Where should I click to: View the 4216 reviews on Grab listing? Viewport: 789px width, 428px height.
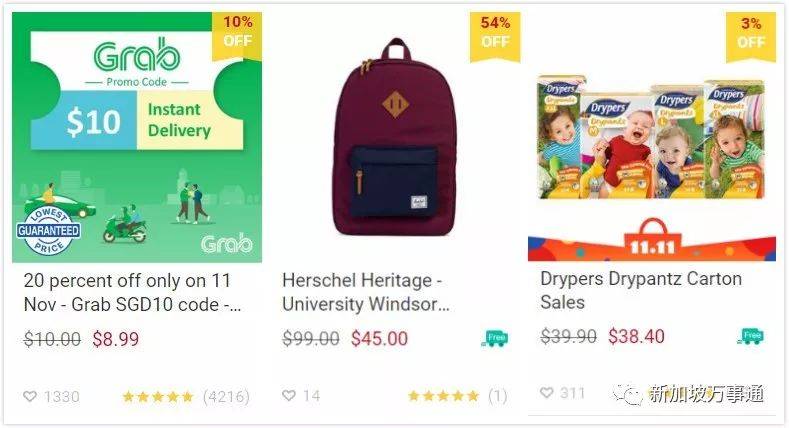point(226,397)
